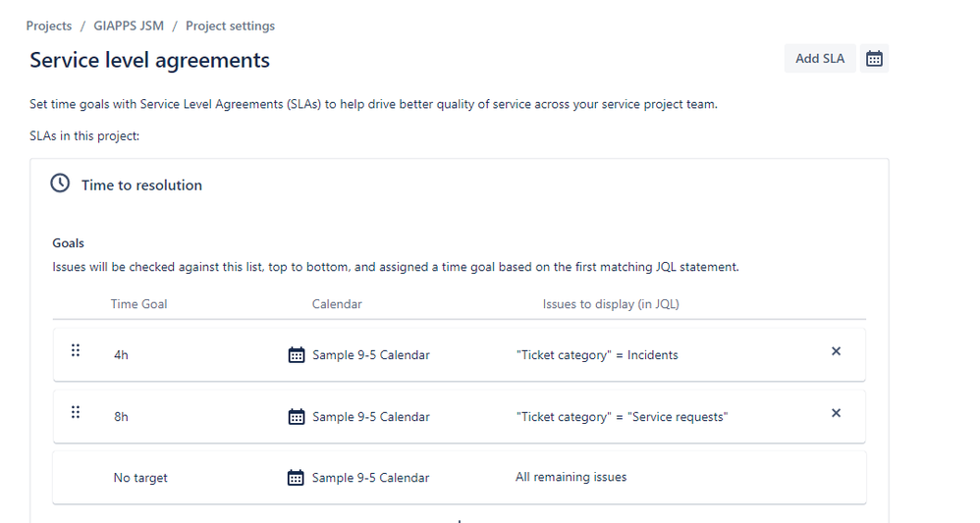Image resolution: width=980 pixels, height=523 pixels.
Task: Edit the "Ticket category" = Incidents JQL
Action: [597, 355]
